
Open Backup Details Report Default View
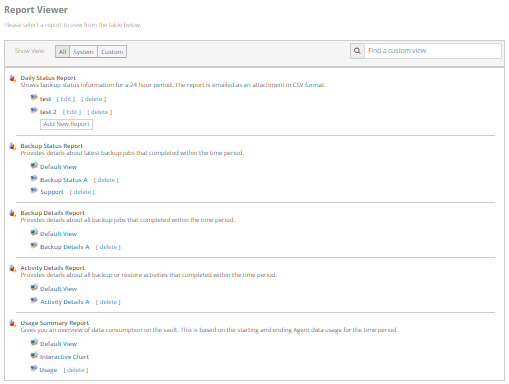click(58, 234)
